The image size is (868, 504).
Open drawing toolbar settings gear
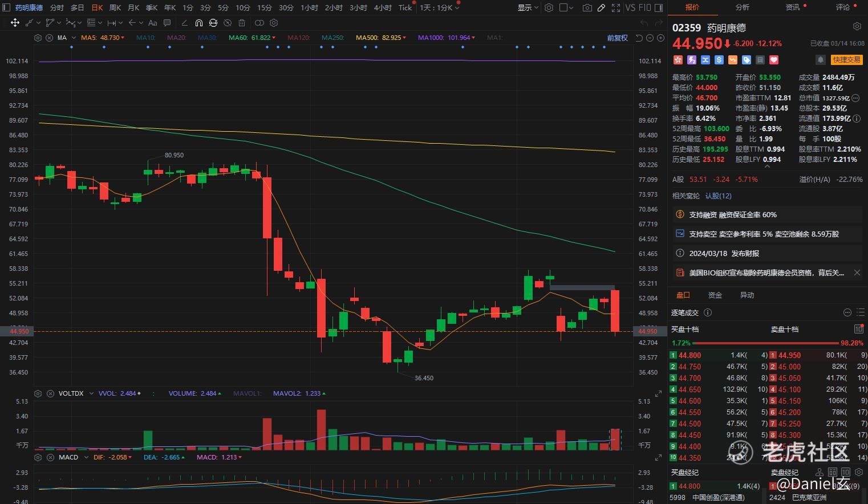coord(274,23)
